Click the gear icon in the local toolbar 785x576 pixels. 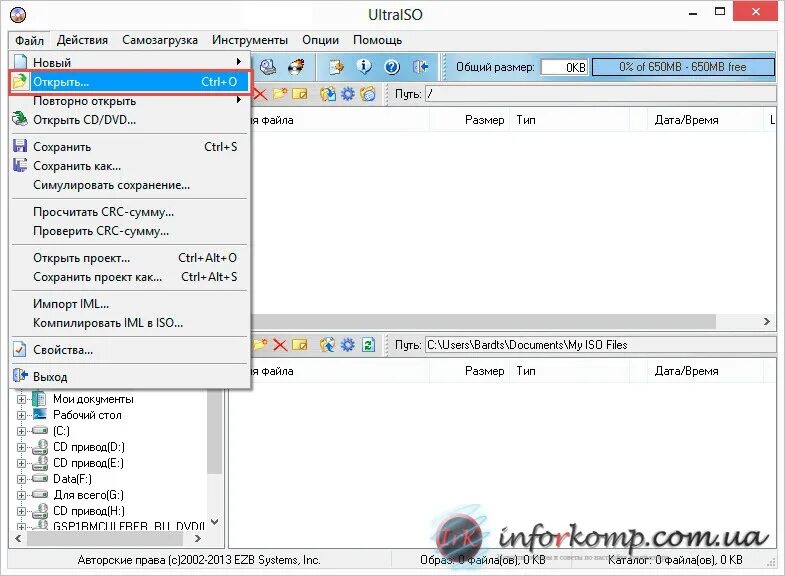tap(347, 345)
